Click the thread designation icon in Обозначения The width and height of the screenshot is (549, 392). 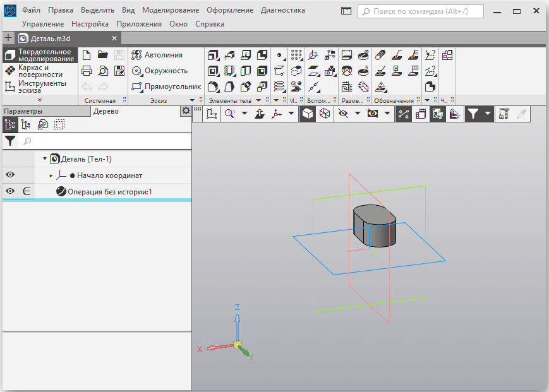click(380, 55)
